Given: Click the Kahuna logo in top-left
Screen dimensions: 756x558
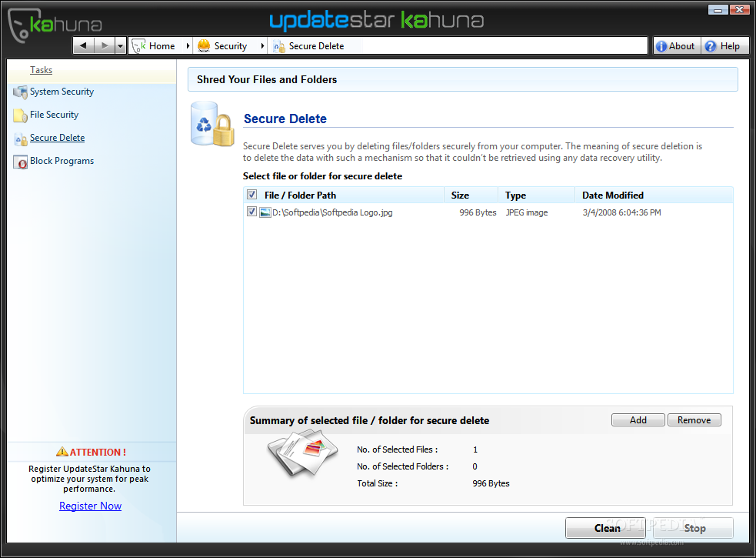Looking at the screenshot, I should click(x=55, y=25).
